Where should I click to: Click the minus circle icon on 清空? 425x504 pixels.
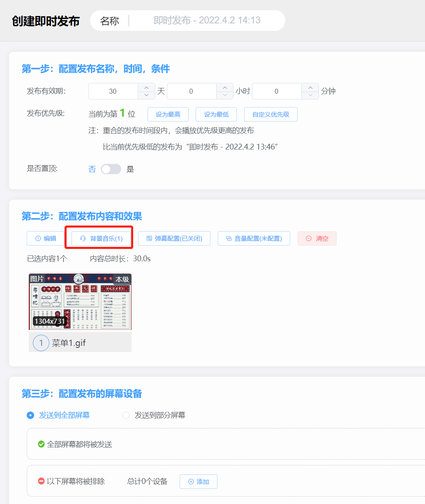point(309,239)
